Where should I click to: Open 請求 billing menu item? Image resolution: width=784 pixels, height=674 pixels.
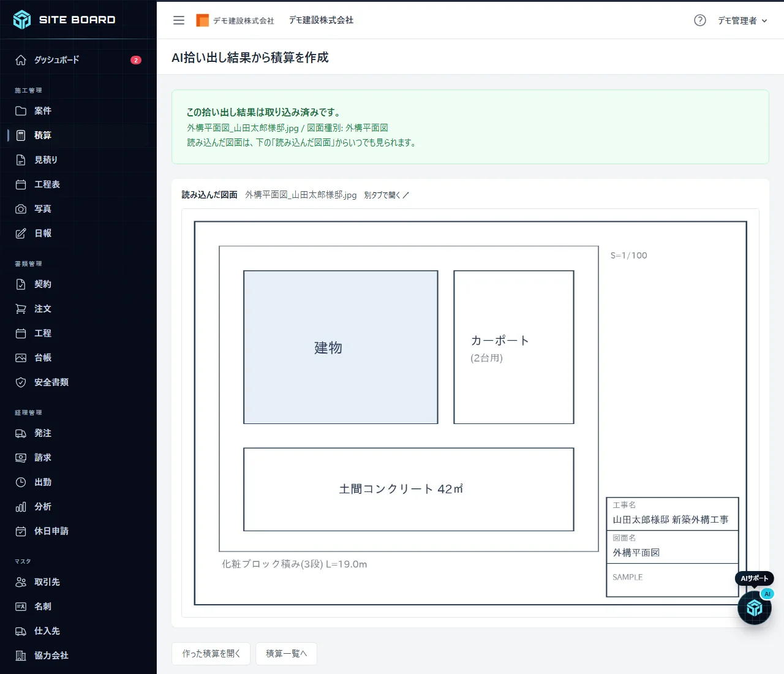[x=78, y=458]
